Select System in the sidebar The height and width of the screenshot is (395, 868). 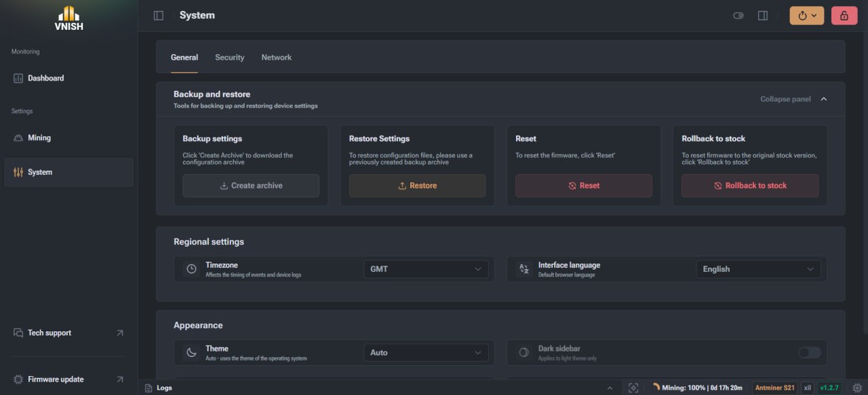(68, 173)
